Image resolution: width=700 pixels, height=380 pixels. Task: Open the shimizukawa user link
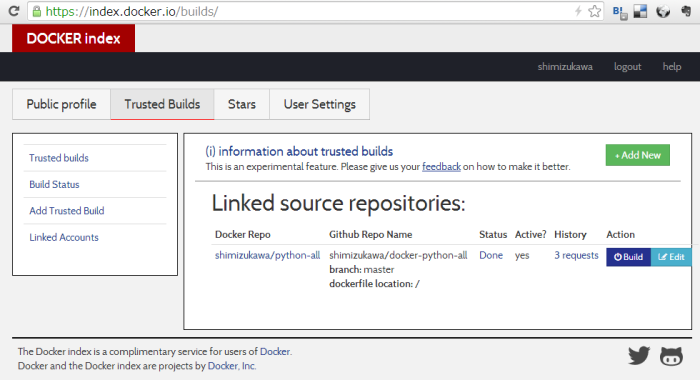(x=565, y=67)
